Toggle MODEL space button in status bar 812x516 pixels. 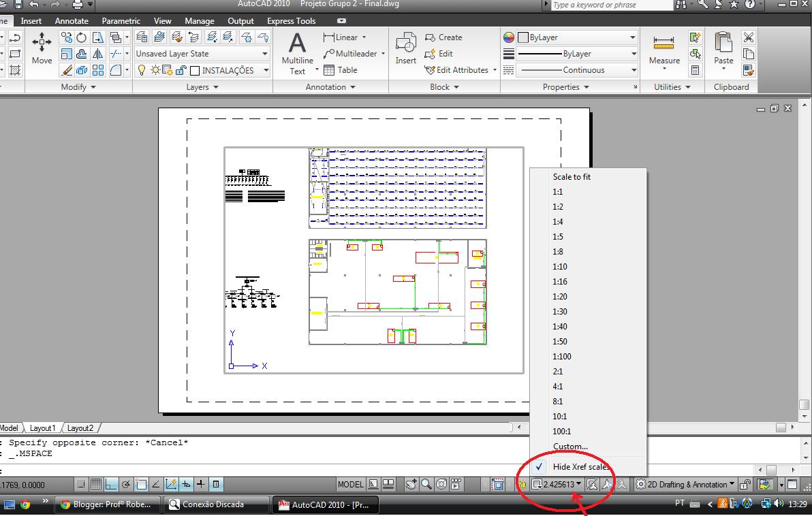click(x=351, y=485)
